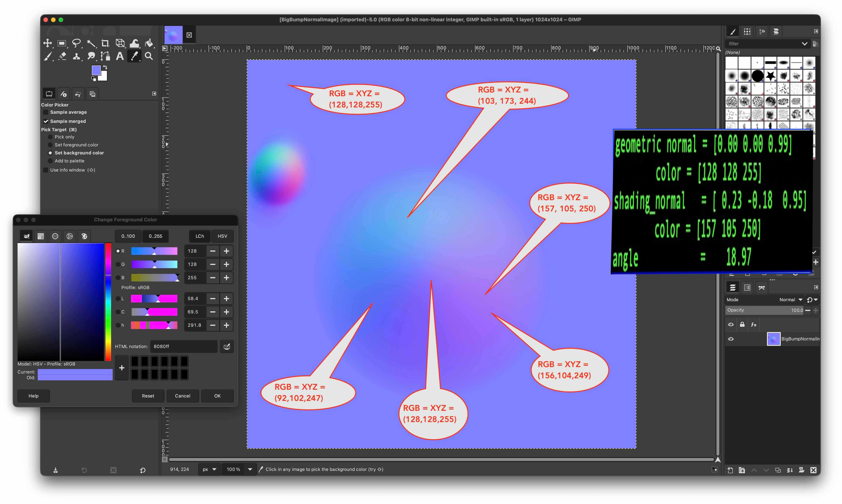Select the Paintbrush tool
This screenshot has width=842, height=504.
coord(47,56)
